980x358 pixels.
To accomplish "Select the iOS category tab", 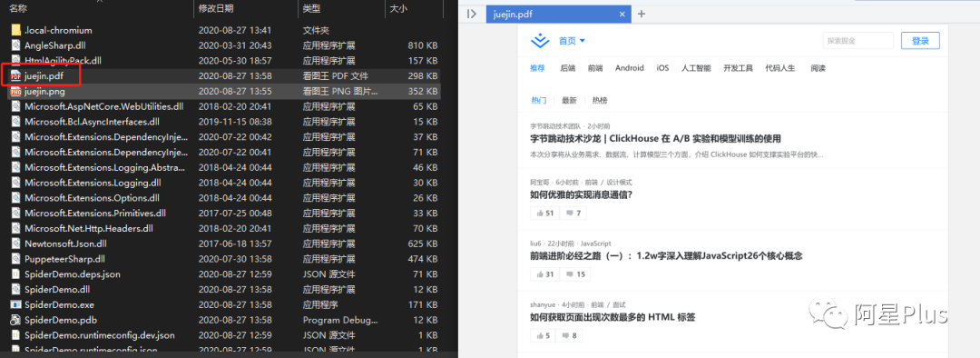I will click(x=662, y=68).
